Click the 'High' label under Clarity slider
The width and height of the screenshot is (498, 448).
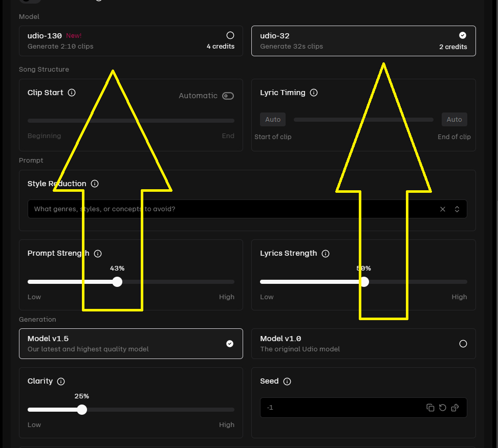click(227, 425)
